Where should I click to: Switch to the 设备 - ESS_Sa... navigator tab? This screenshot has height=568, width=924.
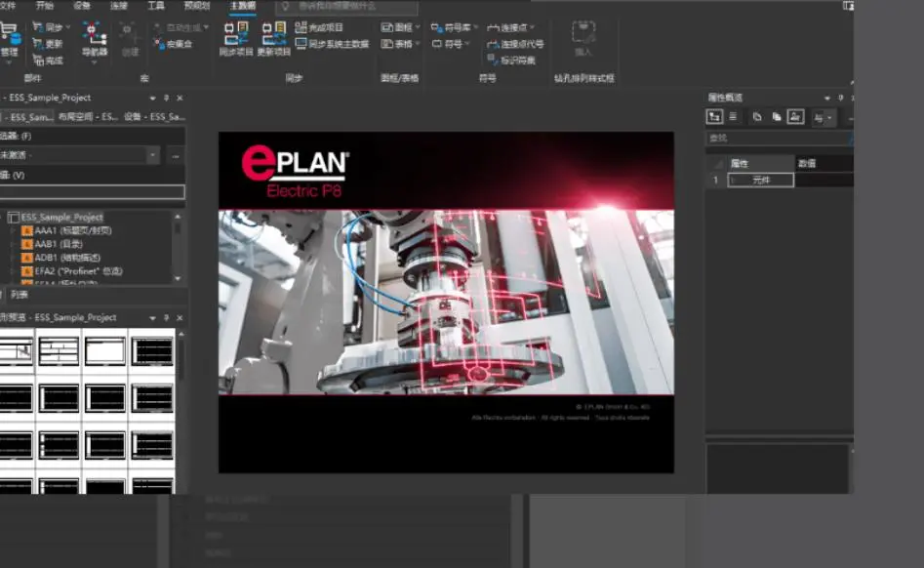(x=154, y=117)
